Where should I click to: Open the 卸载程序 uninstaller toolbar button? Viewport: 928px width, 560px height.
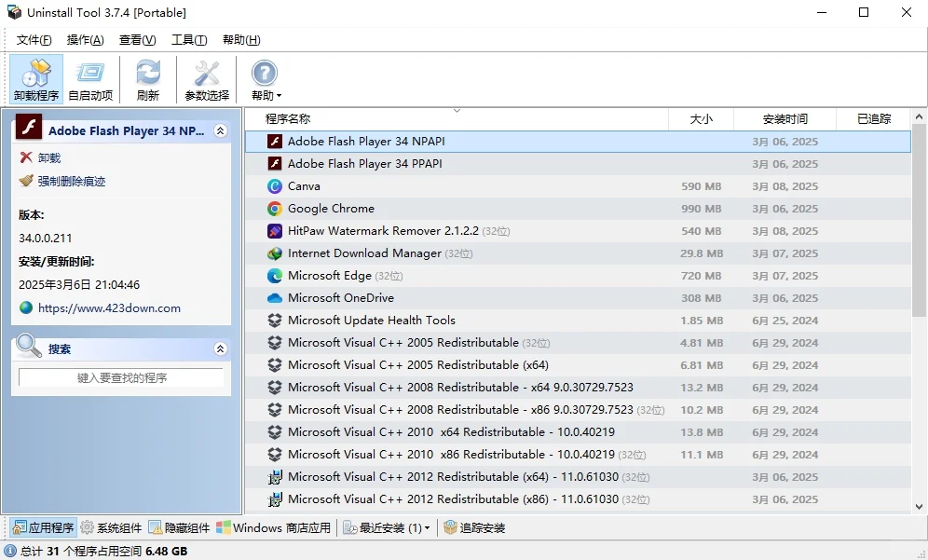click(36, 80)
